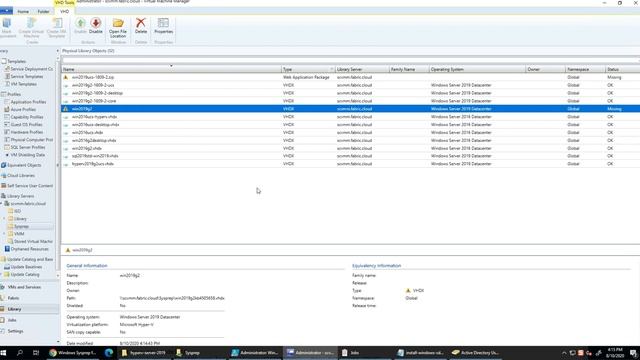Screen dimensions: 640x360
Task: Sort list by Status column header
Action: [x=622, y=69]
